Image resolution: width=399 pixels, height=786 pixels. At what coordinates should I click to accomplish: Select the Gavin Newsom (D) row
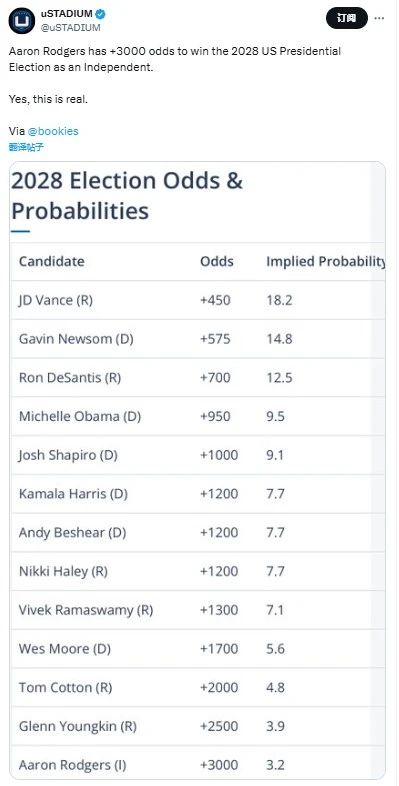(x=197, y=339)
